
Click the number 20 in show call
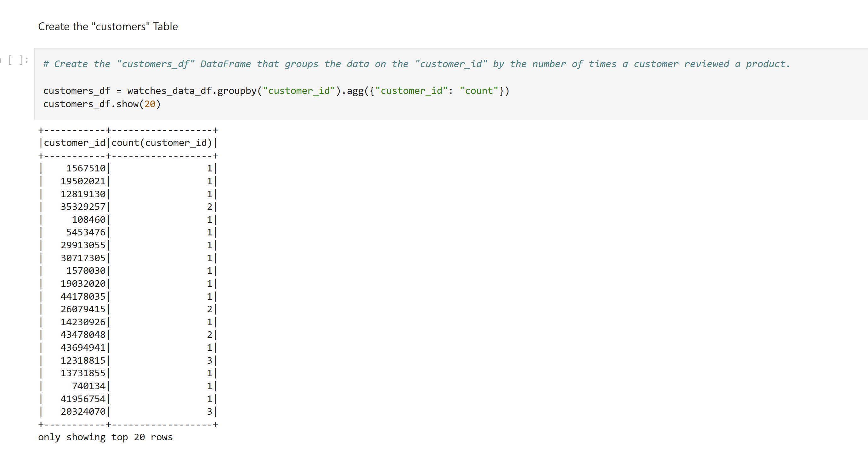click(150, 104)
